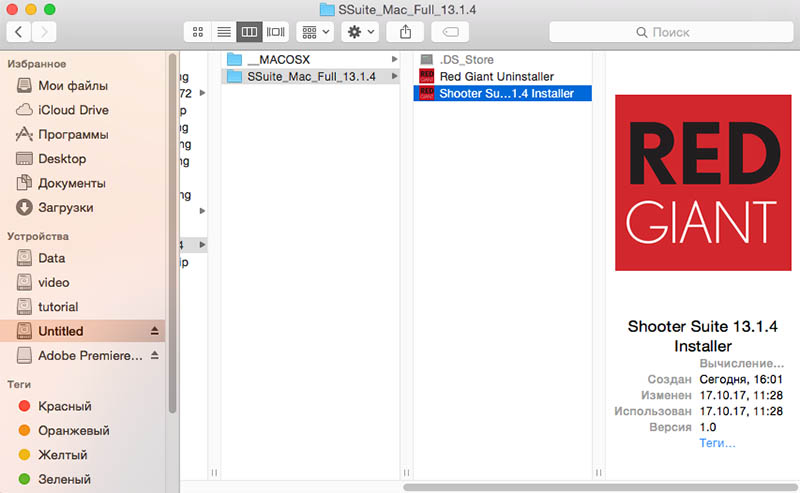This screenshot has width=800, height=493.
Task: Select the Shooter Su...1.4 Installer file
Action: [x=503, y=93]
